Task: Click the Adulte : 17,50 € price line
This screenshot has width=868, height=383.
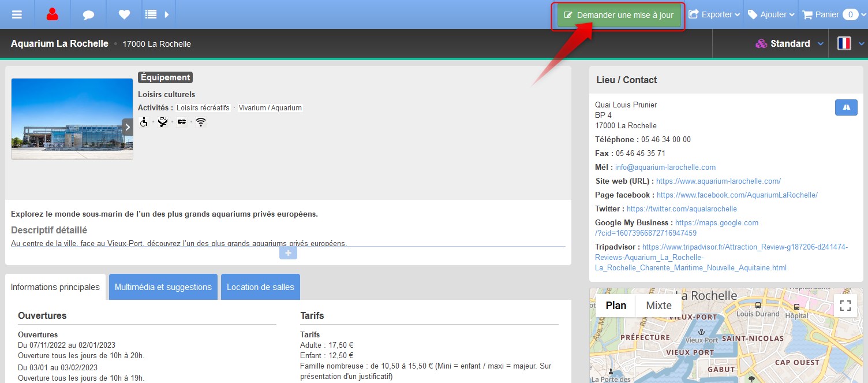Action: point(327,345)
